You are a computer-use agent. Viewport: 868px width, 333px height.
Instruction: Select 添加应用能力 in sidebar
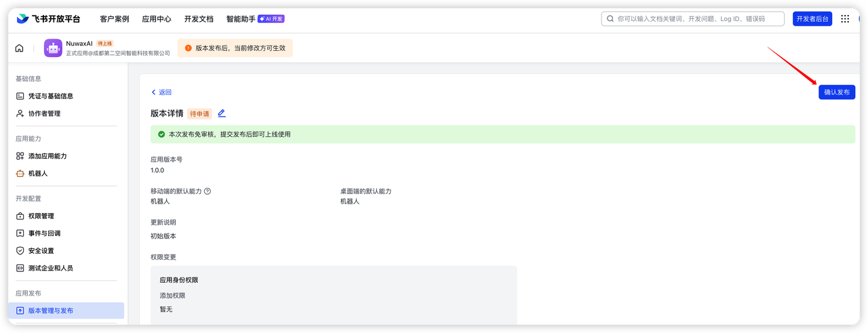(47, 156)
